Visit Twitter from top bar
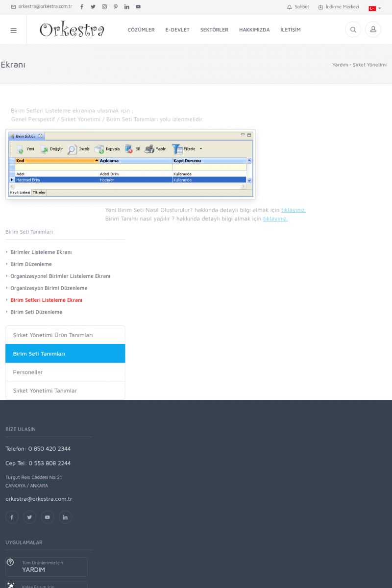Image resolution: width=392 pixels, height=588 pixels. coord(93,7)
